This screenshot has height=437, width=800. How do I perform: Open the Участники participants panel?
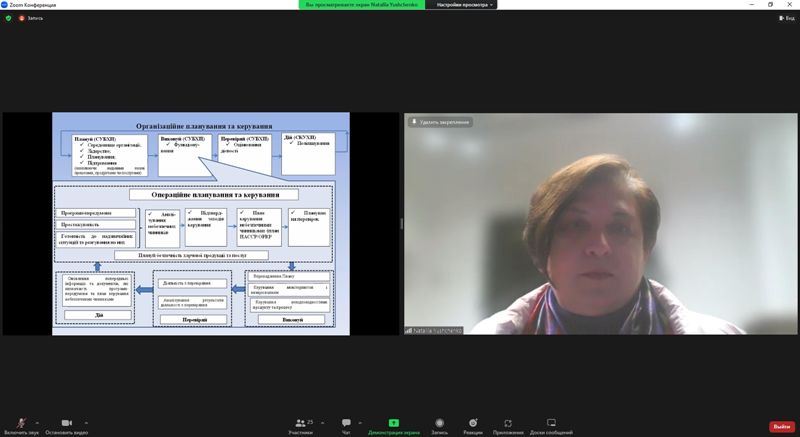click(x=300, y=424)
